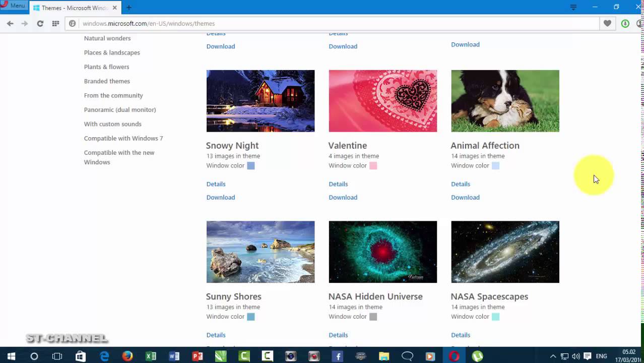The image size is (644, 363).
Task: Switch ENG input language indicator
Action: click(602, 356)
